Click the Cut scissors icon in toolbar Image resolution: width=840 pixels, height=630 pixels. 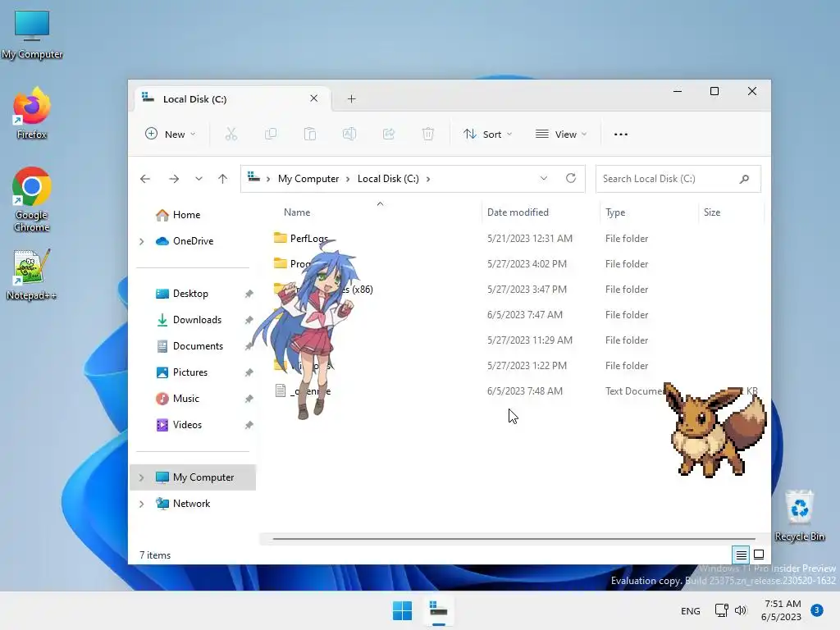click(231, 134)
